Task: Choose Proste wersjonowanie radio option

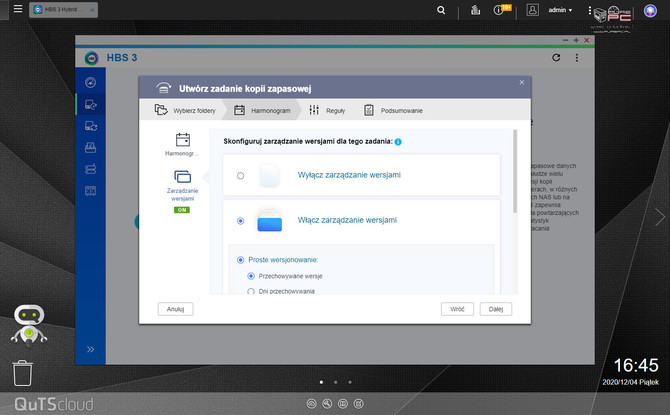Action: tap(241, 260)
